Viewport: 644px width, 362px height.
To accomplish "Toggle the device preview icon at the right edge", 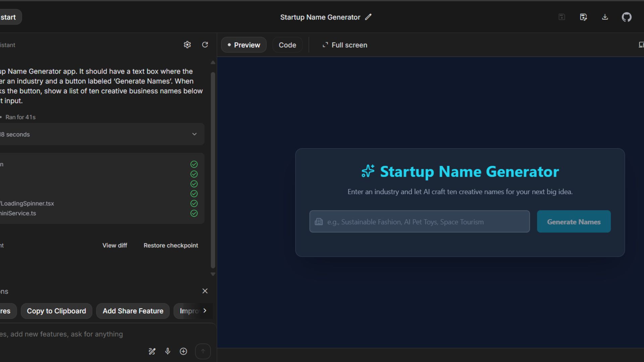I will (x=641, y=45).
